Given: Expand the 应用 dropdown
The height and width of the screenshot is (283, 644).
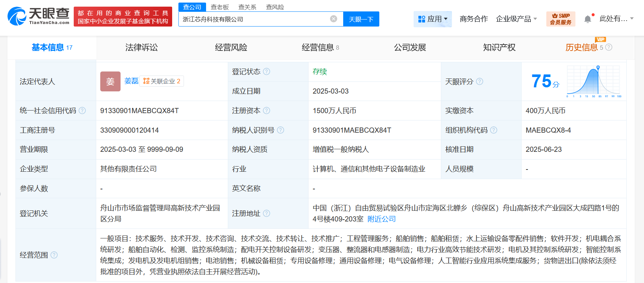Looking at the screenshot, I should tap(433, 19).
